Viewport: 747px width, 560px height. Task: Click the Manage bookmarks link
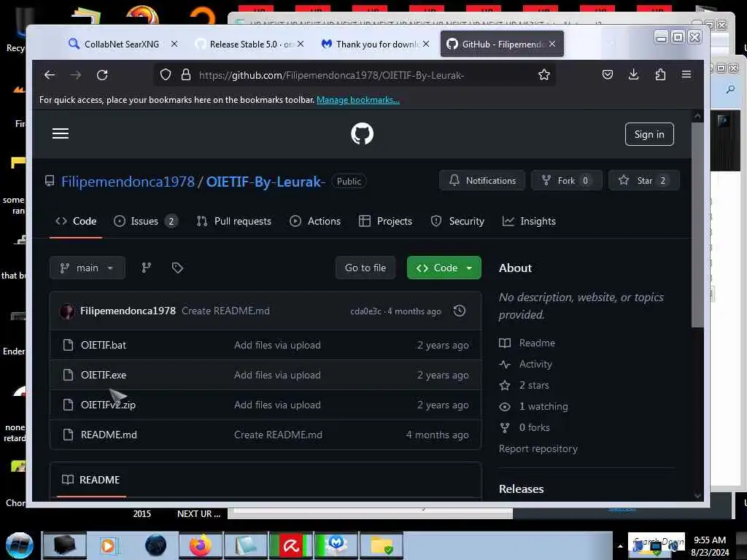pyautogui.click(x=358, y=100)
